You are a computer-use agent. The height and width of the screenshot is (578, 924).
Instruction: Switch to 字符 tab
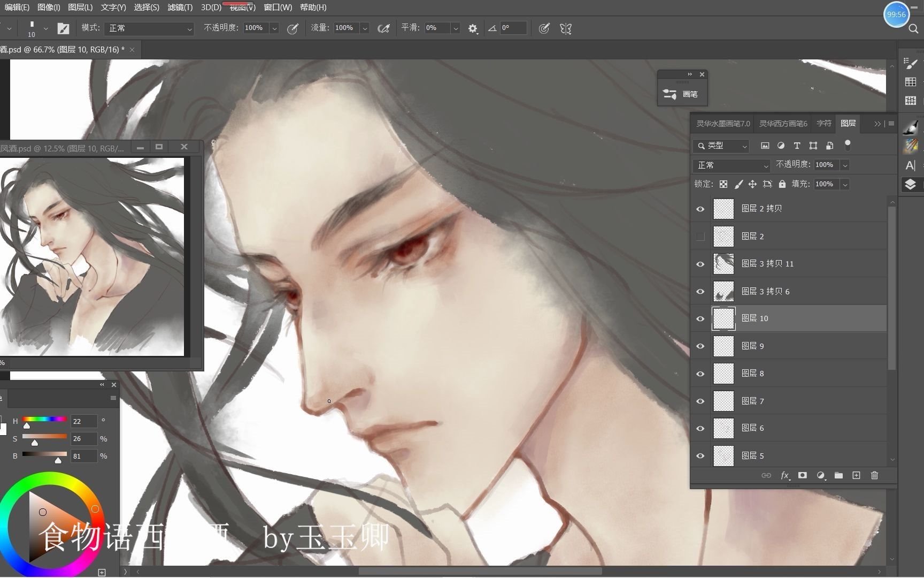tap(823, 124)
